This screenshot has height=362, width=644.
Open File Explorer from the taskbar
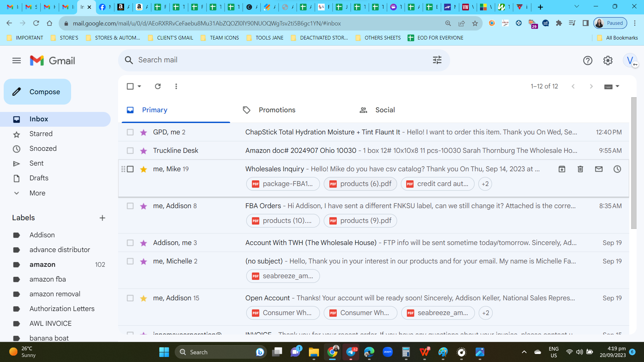(x=314, y=352)
